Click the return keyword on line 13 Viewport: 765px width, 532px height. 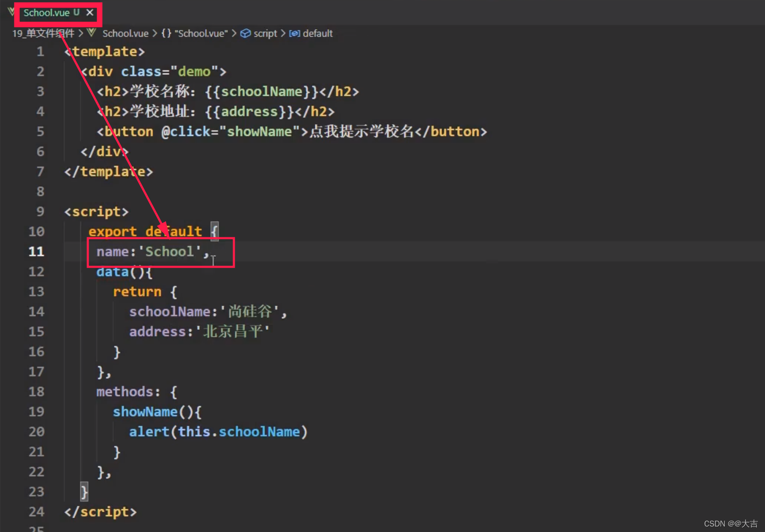coord(137,292)
